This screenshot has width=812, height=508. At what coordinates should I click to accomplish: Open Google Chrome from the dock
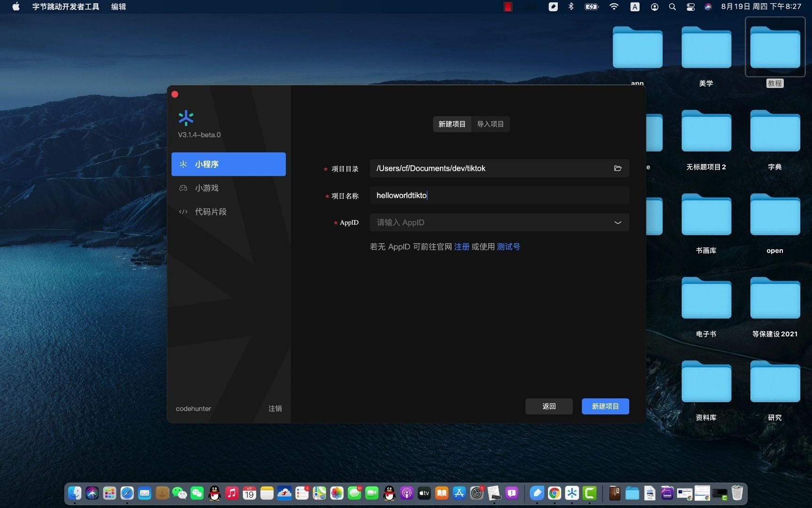point(554,493)
